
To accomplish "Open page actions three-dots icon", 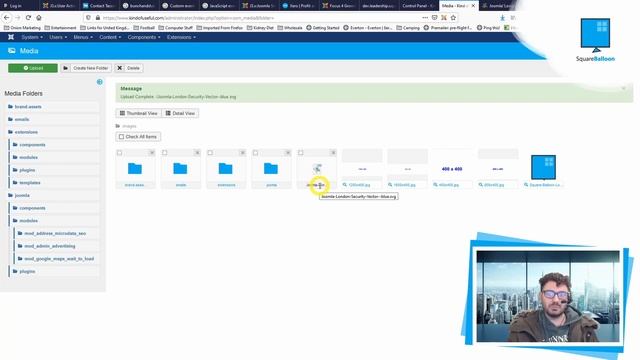I will (425, 18).
